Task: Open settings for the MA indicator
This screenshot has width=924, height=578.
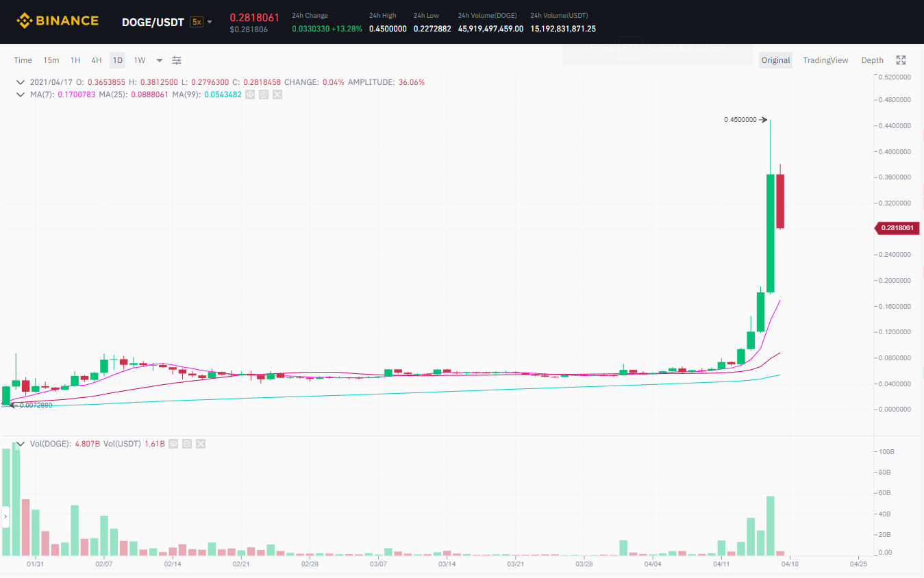Action: point(264,95)
